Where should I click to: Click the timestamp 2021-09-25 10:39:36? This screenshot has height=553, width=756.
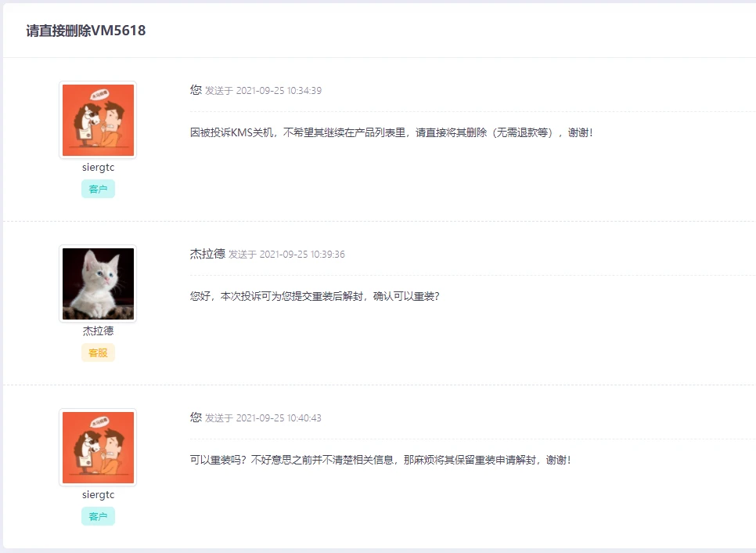coord(302,255)
